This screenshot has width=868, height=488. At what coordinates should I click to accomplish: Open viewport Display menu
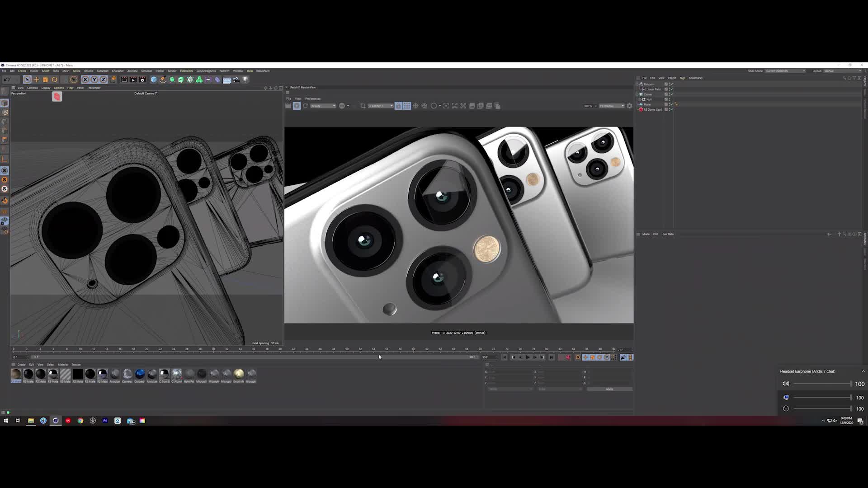[46, 88]
